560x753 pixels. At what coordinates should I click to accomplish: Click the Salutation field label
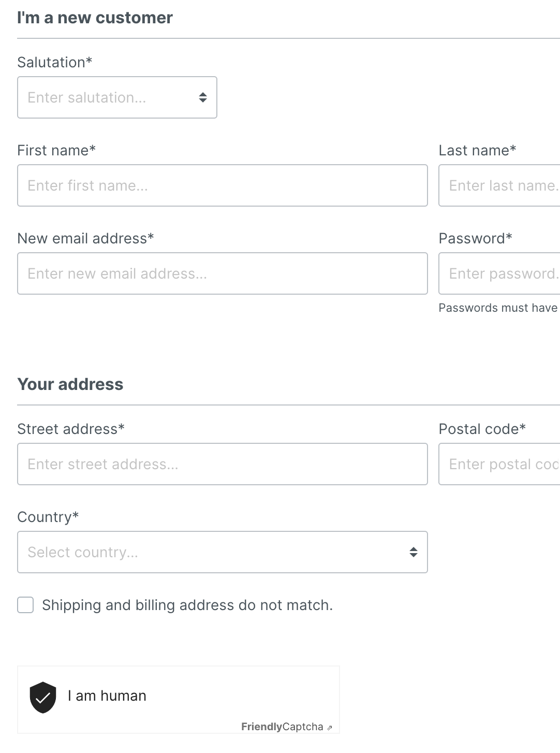pyautogui.click(x=54, y=62)
